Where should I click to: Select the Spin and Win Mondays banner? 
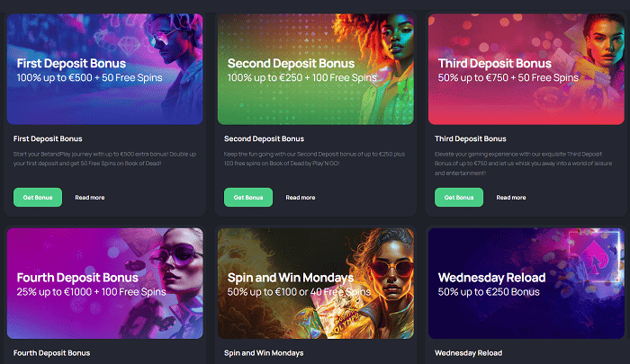315,283
